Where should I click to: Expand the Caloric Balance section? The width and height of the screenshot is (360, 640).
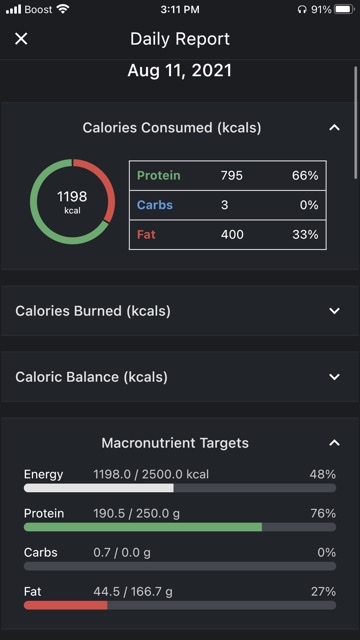(334, 377)
